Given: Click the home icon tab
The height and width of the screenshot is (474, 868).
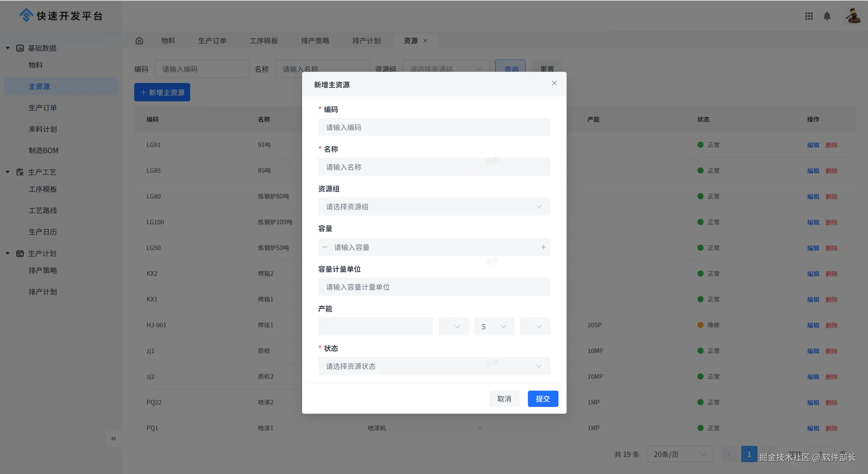Looking at the screenshot, I should [x=139, y=41].
